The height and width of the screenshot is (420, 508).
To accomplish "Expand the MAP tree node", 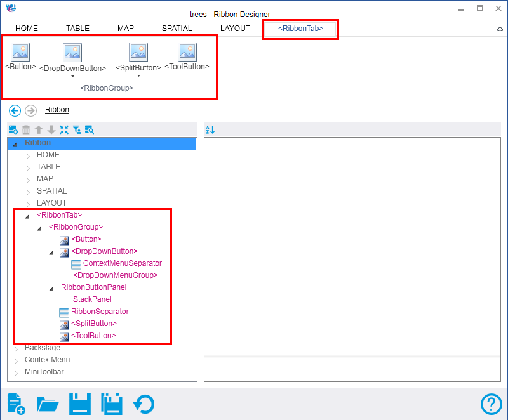I will click(x=28, y=180).
